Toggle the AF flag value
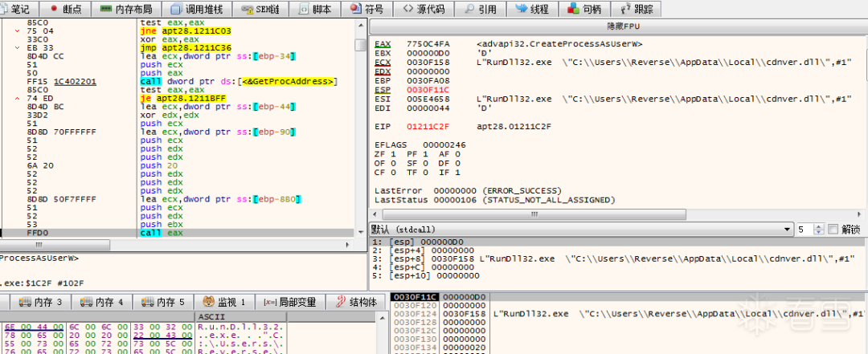868x354 pixels. pos(457,154)
